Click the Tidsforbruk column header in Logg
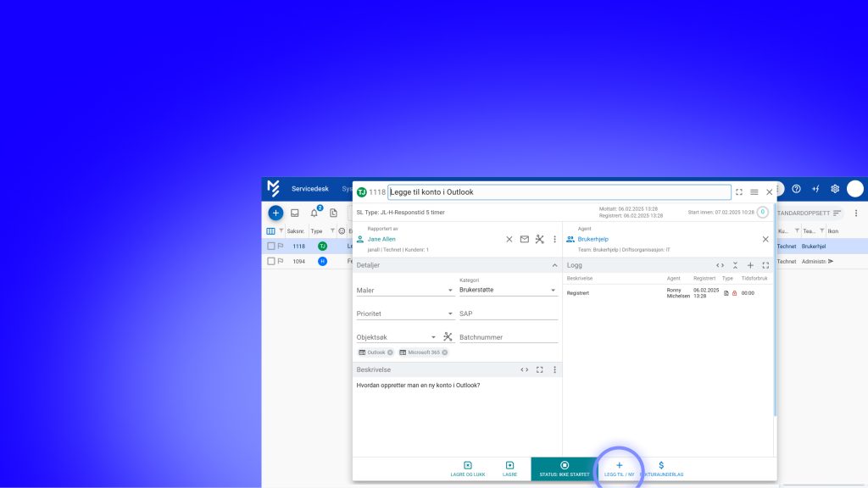This screenshot has width=868, height=488. coord(754,278)
